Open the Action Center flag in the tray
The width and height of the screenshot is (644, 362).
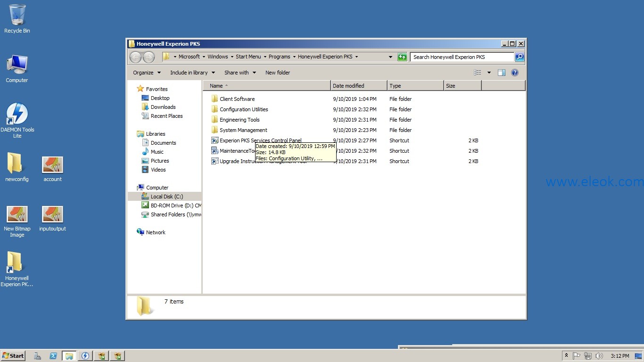tap(577, 356)
